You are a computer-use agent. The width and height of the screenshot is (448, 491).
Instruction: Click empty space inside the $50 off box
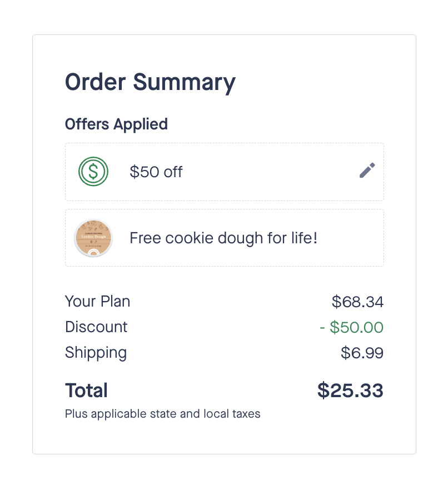[267, 172]
